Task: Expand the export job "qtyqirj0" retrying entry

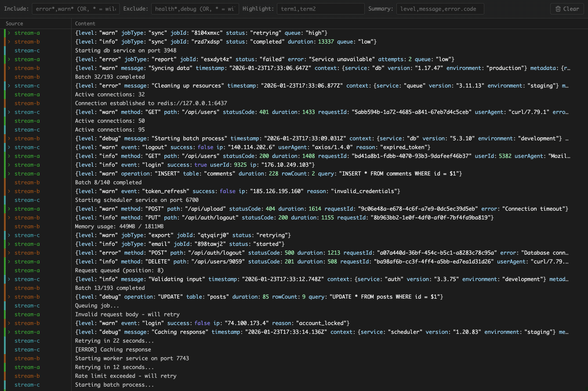Action: coord(8,235)
